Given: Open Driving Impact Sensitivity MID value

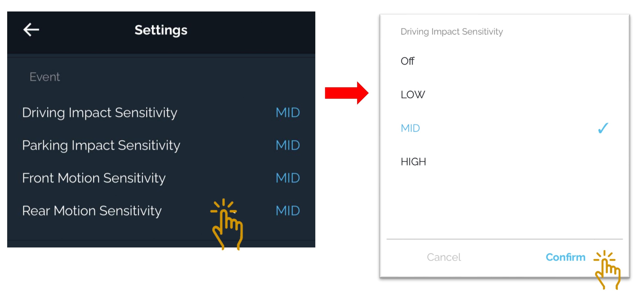Looking at the screenshot, I should tap(288, 113).
